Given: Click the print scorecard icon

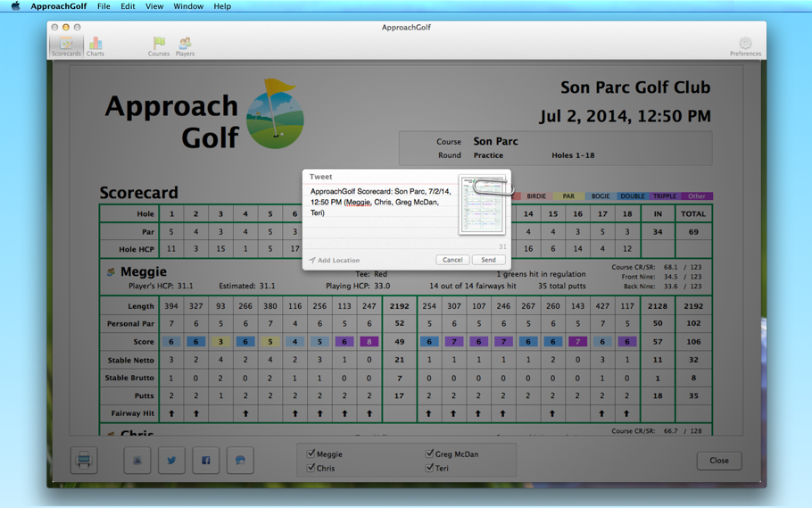Looking at the screenshot, I should (84, 461).
